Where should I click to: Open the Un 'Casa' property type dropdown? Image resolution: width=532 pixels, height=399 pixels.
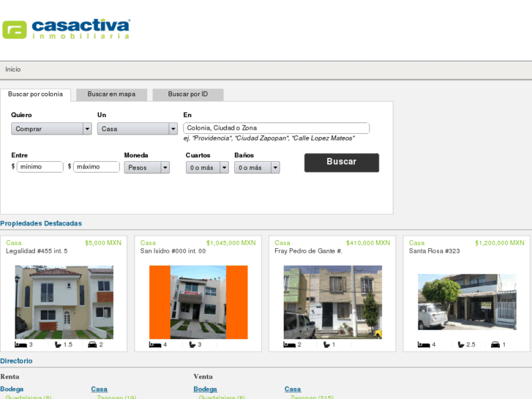point(138,129)
